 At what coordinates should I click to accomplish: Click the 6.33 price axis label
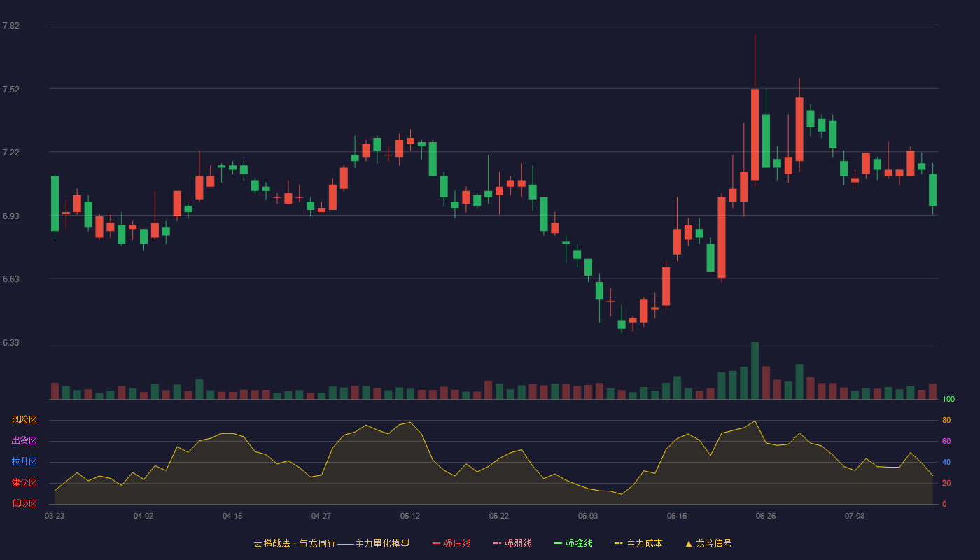click(11, 343)
